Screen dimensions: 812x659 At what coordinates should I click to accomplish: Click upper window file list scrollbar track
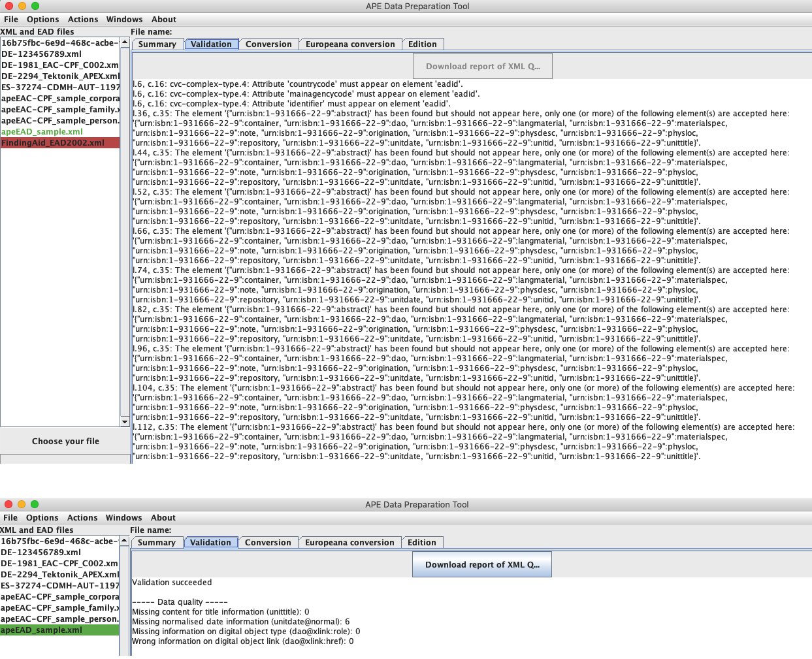click(x=125, y=261)
